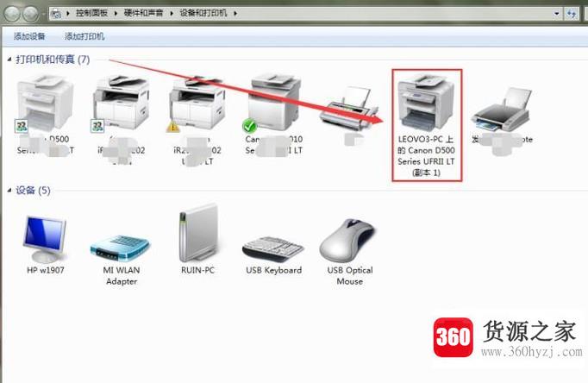Go to 硬件和声音 in the address bar
Screen dimensions: 588x383
(x=143, y=13)
